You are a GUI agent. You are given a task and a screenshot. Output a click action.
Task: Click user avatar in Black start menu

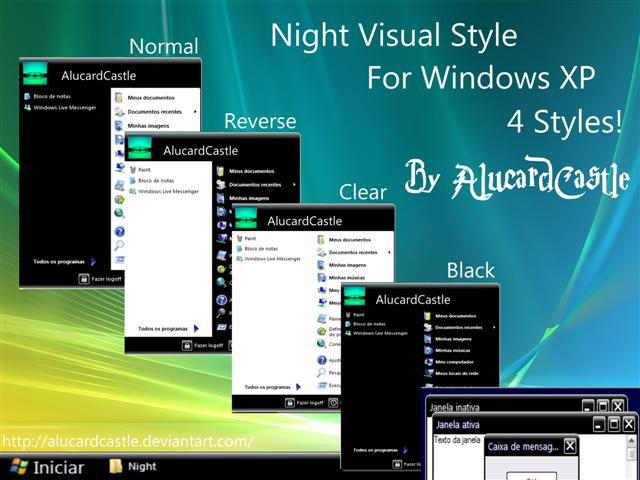coord(355,296)
